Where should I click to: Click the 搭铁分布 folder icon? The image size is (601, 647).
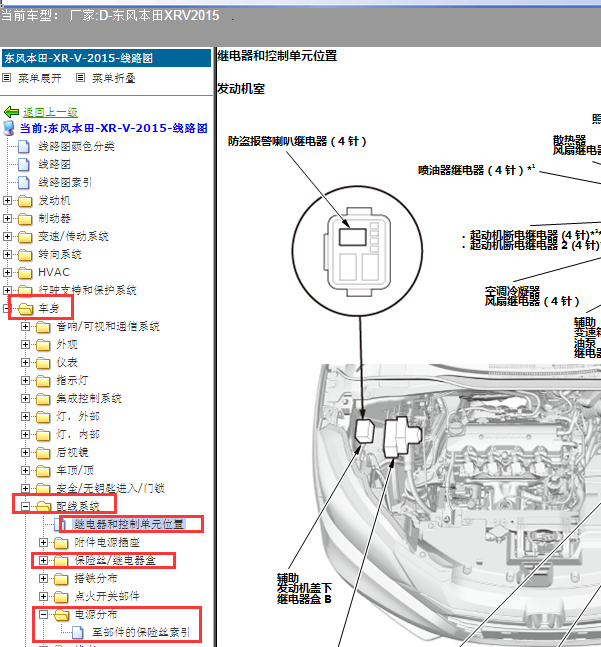[x=61, y=579]
